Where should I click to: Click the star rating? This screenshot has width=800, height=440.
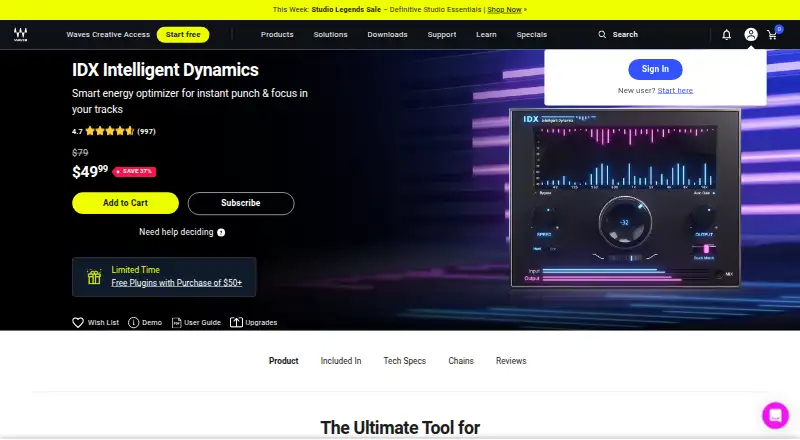pyautogui.click(x=110, y=131)
